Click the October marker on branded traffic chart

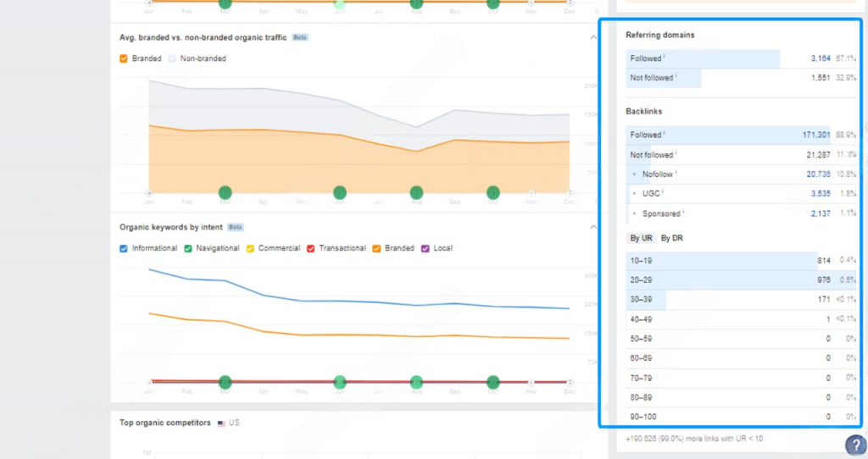pos(492,192)
